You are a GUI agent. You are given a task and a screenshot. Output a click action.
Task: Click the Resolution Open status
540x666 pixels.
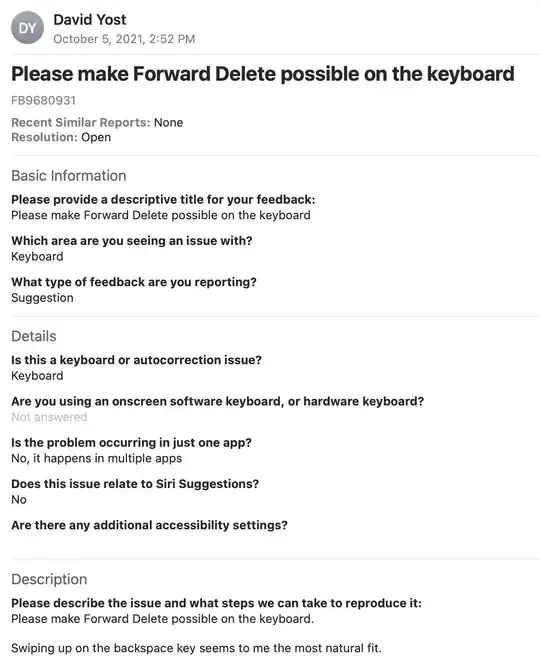pos(61,137)
